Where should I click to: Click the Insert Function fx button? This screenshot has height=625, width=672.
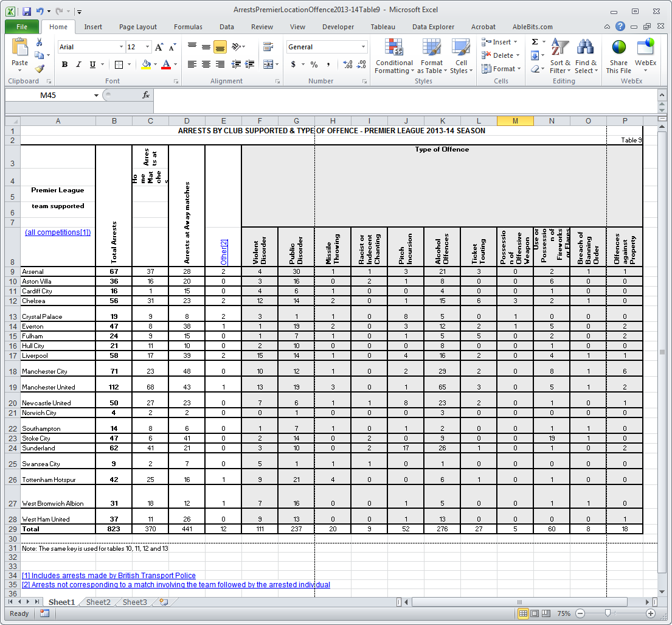point(146,95)
